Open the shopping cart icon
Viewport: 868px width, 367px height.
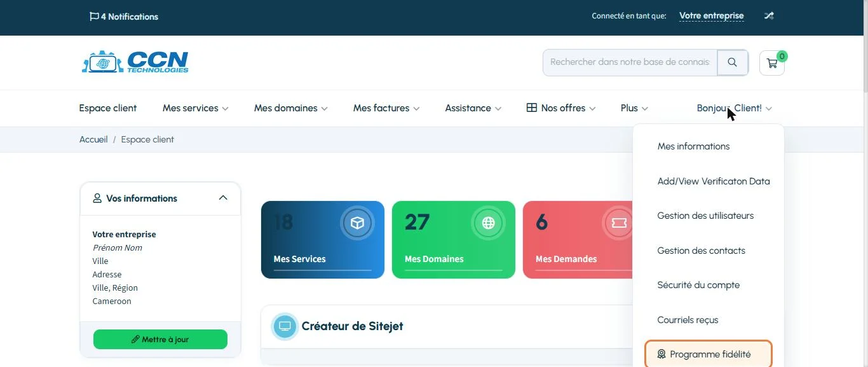point(772,63)
